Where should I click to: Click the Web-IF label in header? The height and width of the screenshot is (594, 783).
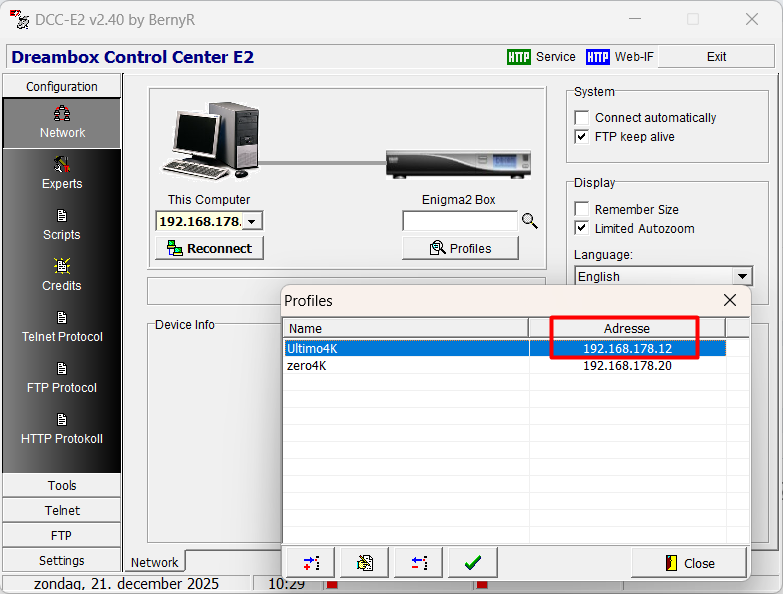pos(634,57)
